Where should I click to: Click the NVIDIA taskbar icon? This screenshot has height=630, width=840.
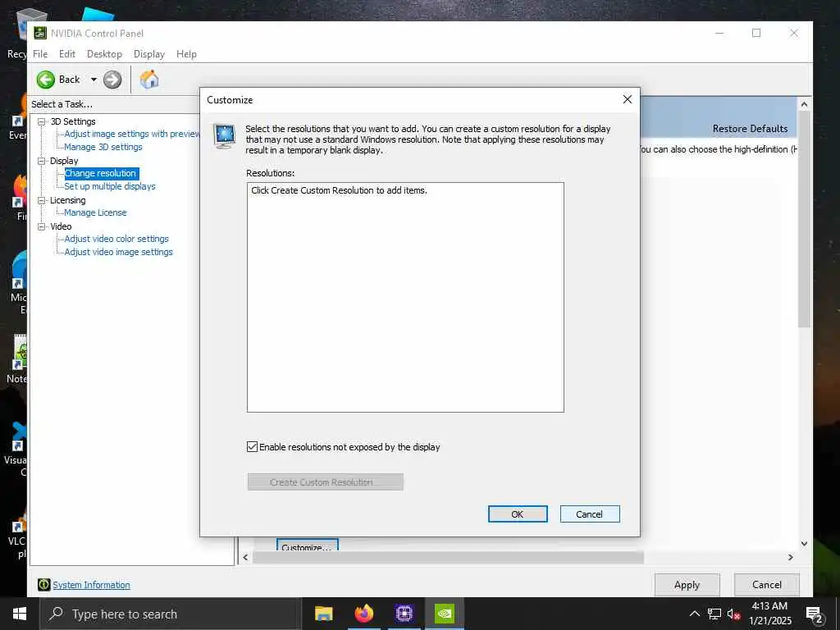[x=444, y=614]
